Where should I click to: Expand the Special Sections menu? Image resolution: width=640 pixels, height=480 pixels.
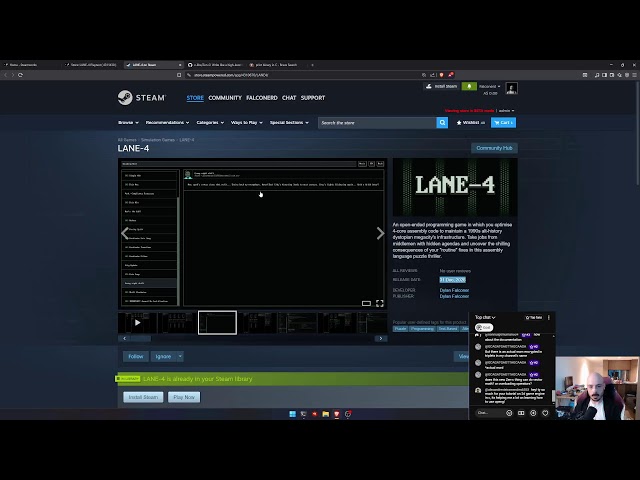pyautogui.click(x=289, y=122)
